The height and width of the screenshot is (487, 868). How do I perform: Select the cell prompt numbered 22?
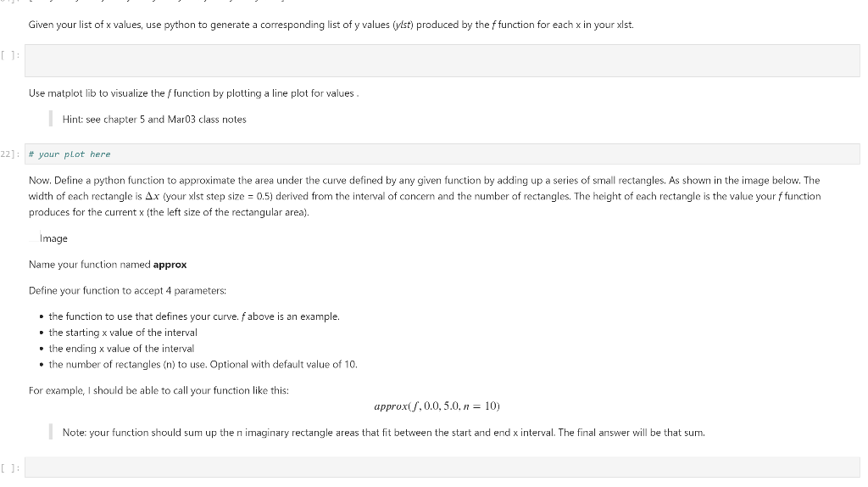(12, 154)
